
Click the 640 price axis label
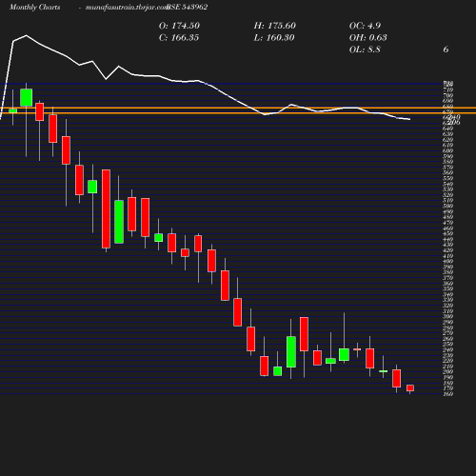(x=447, y=129)
